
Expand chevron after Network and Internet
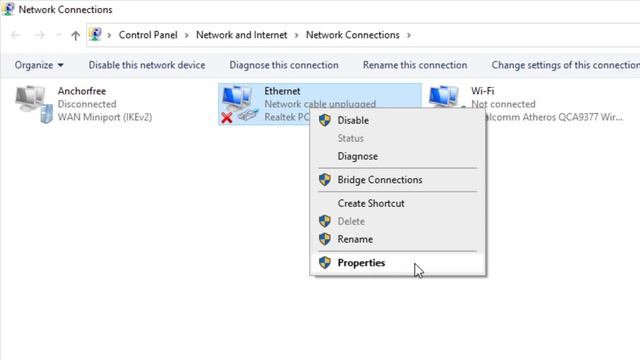[x=297, y=36]
